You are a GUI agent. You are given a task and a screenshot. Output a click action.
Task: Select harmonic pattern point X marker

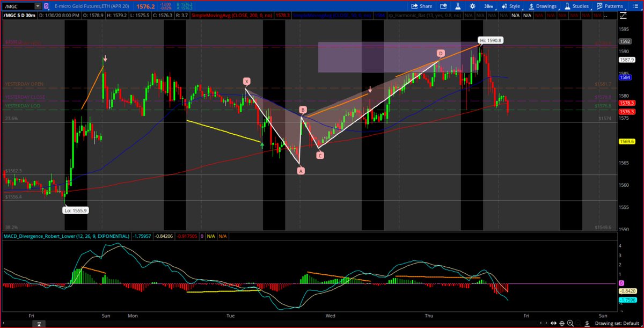tap(247, 82)
